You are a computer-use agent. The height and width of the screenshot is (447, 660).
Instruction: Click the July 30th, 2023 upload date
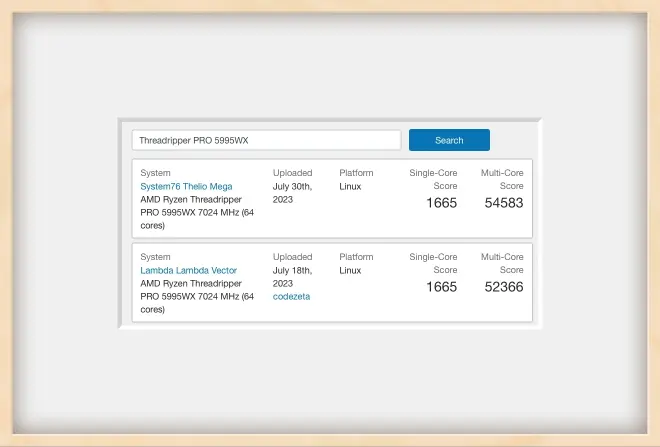pos(292,193)
